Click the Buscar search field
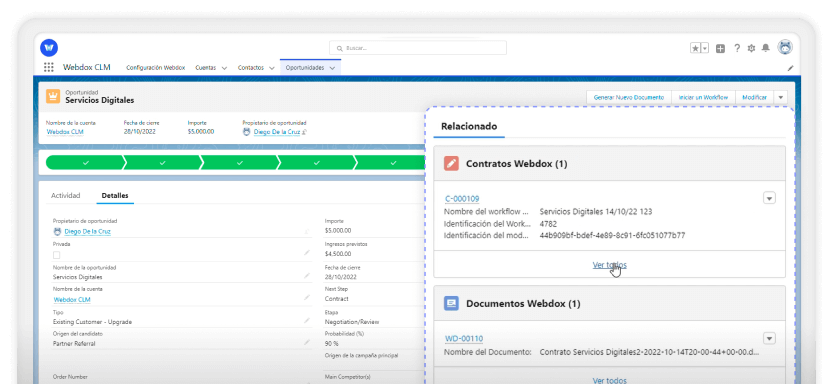The image size is (832, 384). pyautogui.click(x=418, y=48)
